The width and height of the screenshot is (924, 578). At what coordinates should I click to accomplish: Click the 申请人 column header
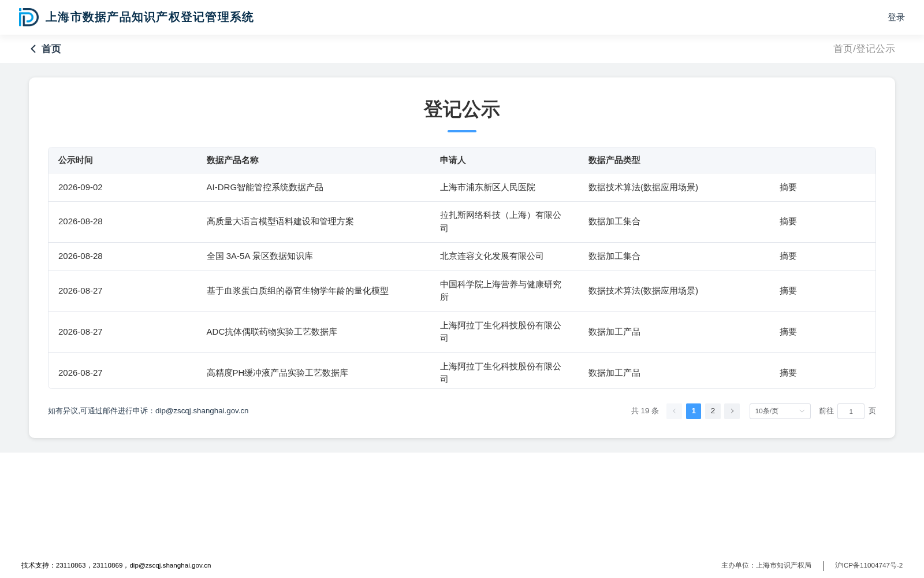point(453,160)
